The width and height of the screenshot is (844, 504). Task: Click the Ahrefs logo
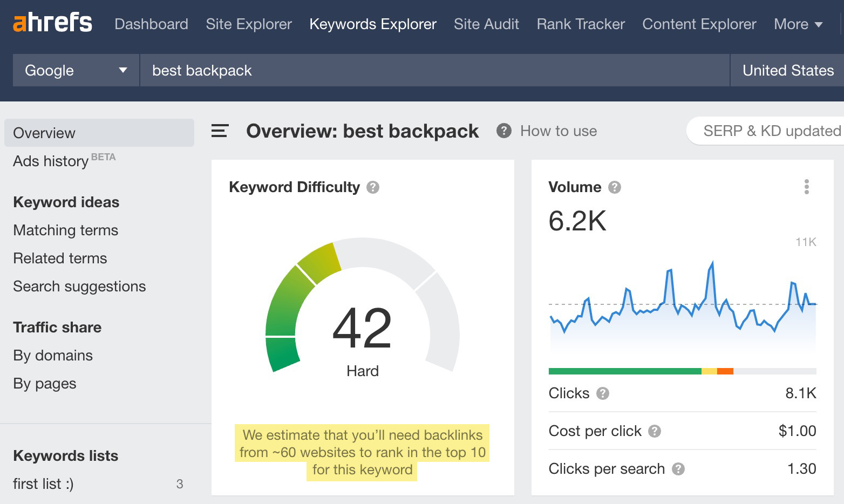52,23
